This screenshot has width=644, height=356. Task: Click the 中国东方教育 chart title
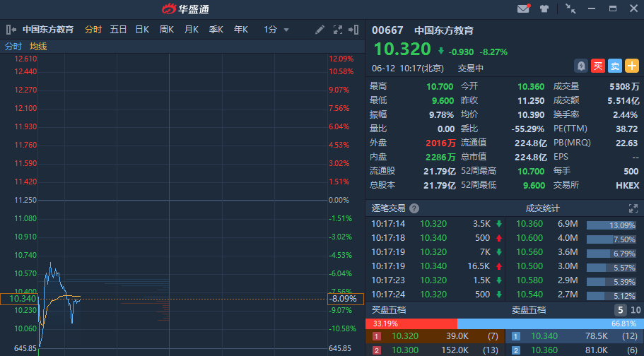coord(48,30)
